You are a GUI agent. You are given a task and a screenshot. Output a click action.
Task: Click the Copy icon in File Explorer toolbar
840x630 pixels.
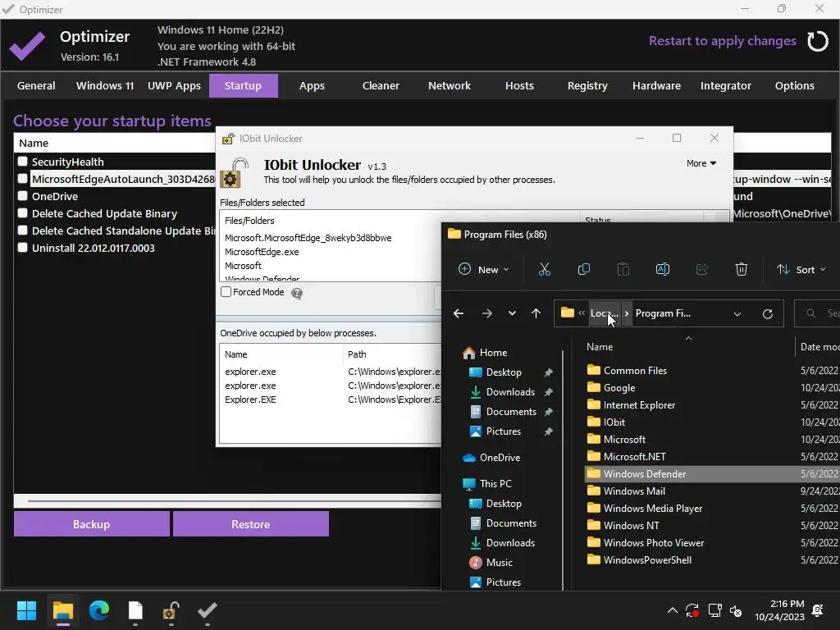tap(584, 269)
